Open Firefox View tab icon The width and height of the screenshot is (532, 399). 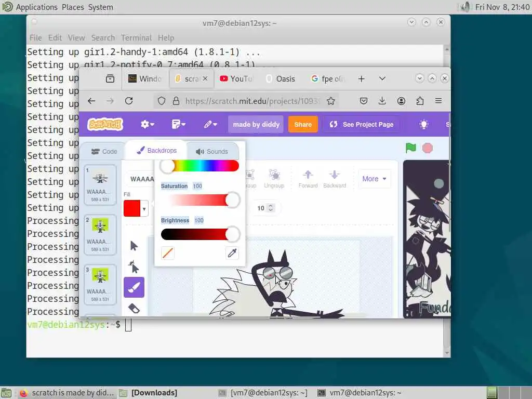pos(110,79)
